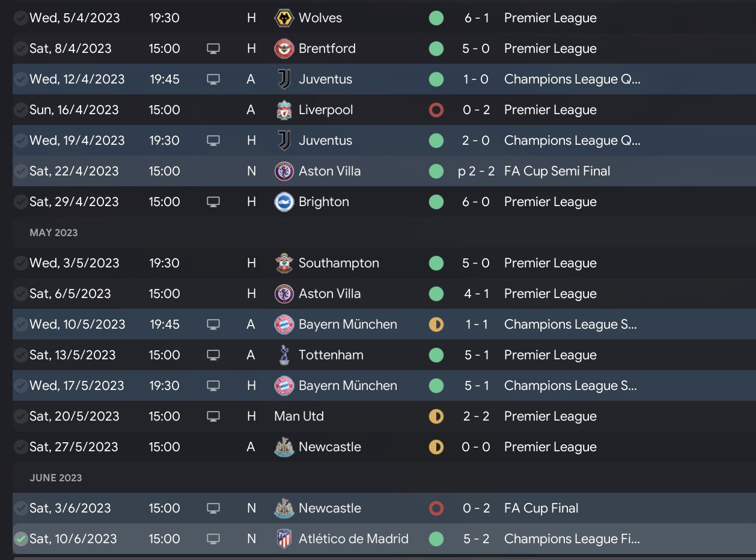
Task: Click the TV icon on the Brentford match row
Action: point(213,49)
